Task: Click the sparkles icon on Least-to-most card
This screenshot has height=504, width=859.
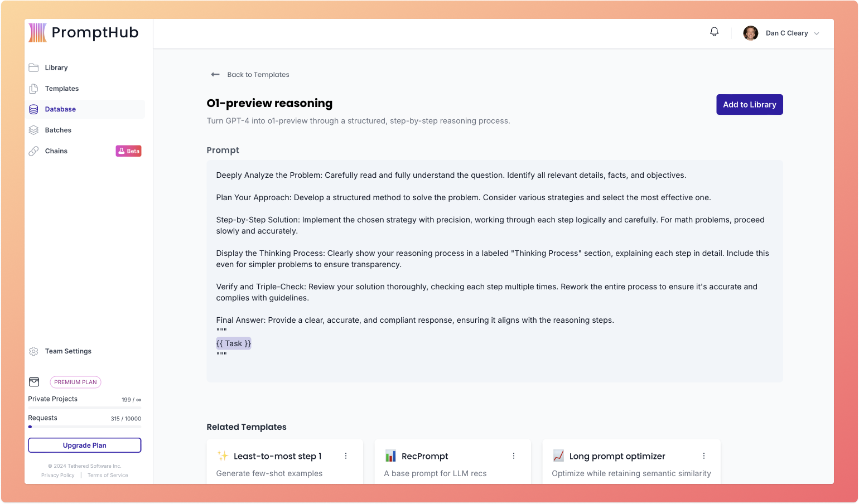Action: [x=223, y=455]
